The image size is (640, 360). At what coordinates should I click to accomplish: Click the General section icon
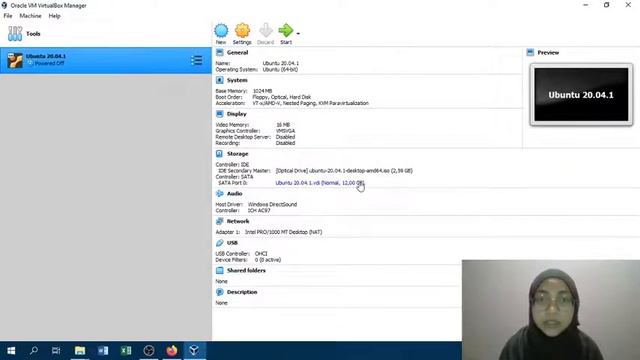point(220,53)
